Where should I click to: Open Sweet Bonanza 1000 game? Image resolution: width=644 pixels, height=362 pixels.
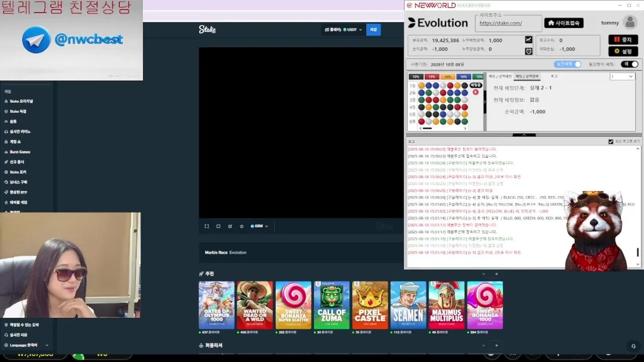coord(485,305)
